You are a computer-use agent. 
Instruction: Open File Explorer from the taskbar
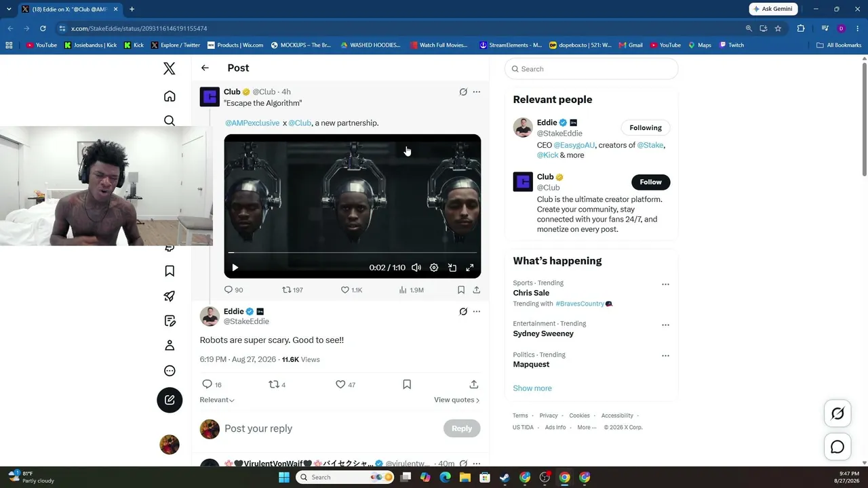(465, 477)
